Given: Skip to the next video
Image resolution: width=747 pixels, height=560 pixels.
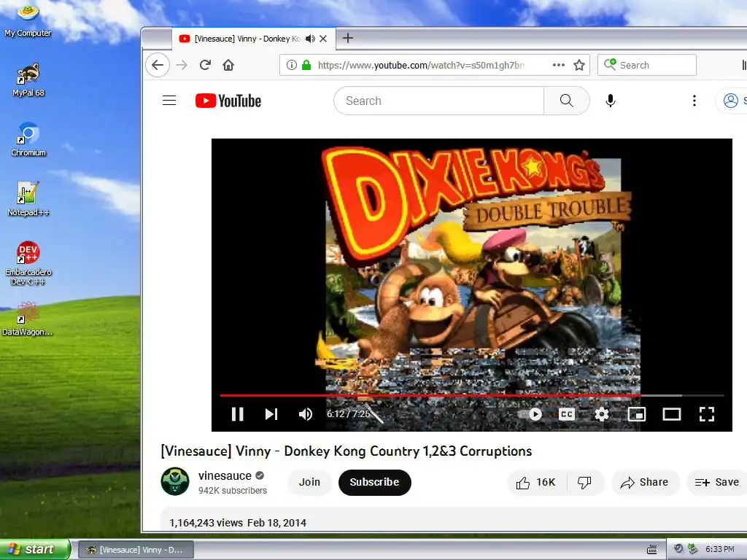Looking at the screenshot, I should click(x=271, y=414).
